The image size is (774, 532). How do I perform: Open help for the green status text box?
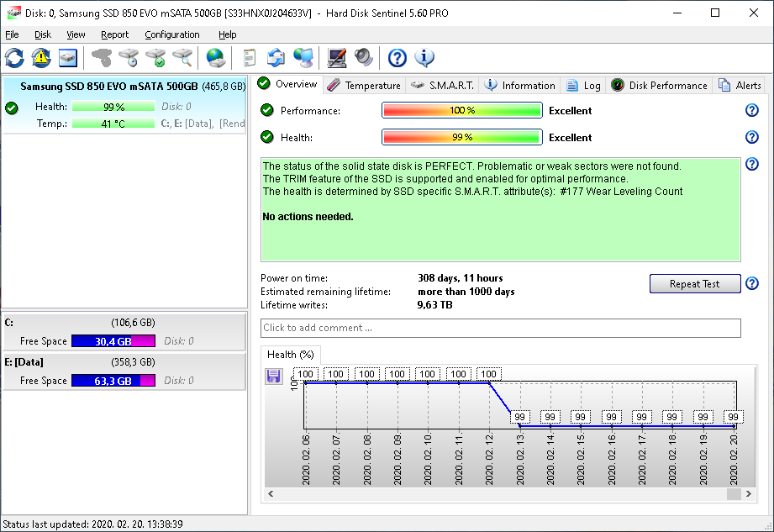pos(752,164)
